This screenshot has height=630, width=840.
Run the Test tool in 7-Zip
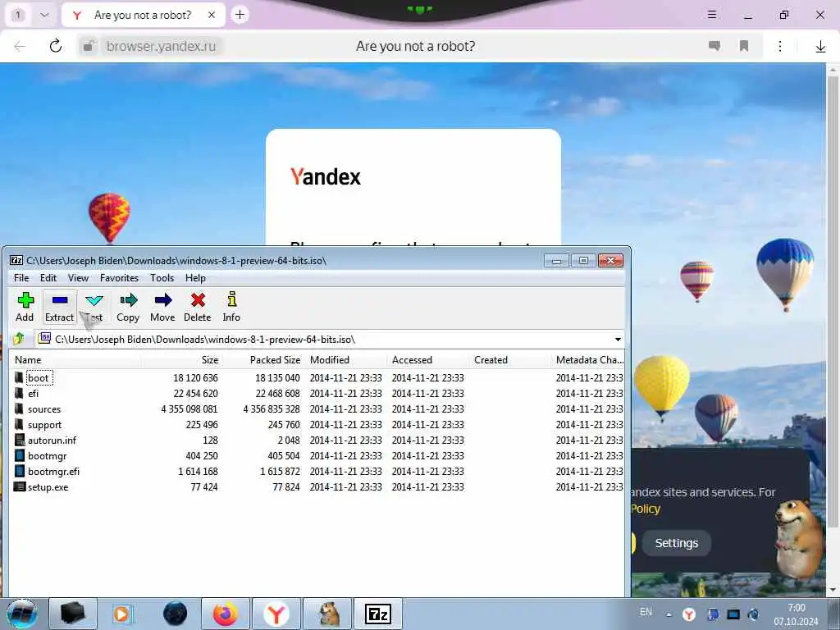[94, 307]
